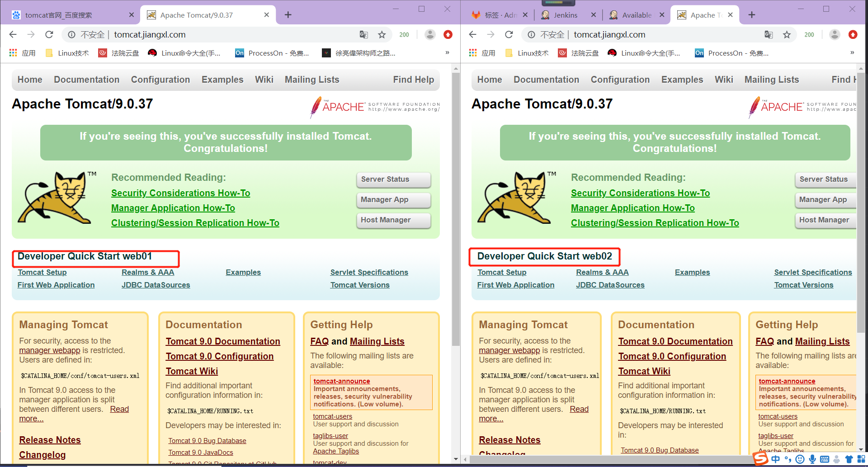This screenshot has height=467, width=868.
Task: Open profile avatar in right browser window
Action: click(835, 34)
